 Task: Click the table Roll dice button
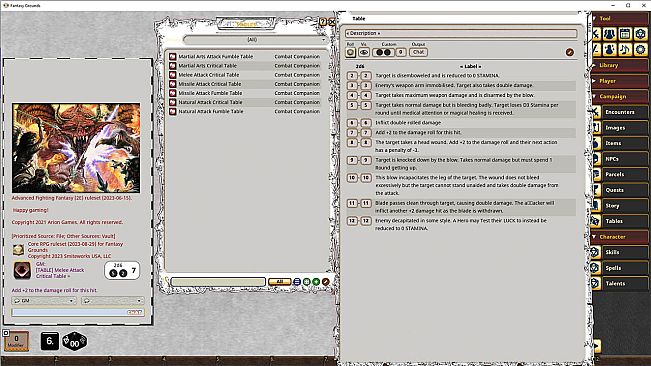coord(350,52)
